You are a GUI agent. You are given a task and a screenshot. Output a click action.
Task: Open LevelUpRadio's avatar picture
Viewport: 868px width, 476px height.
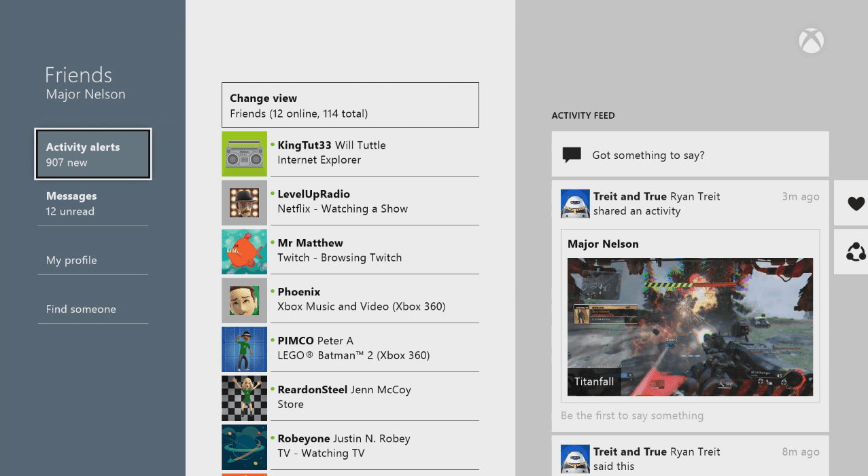[244, 202]
